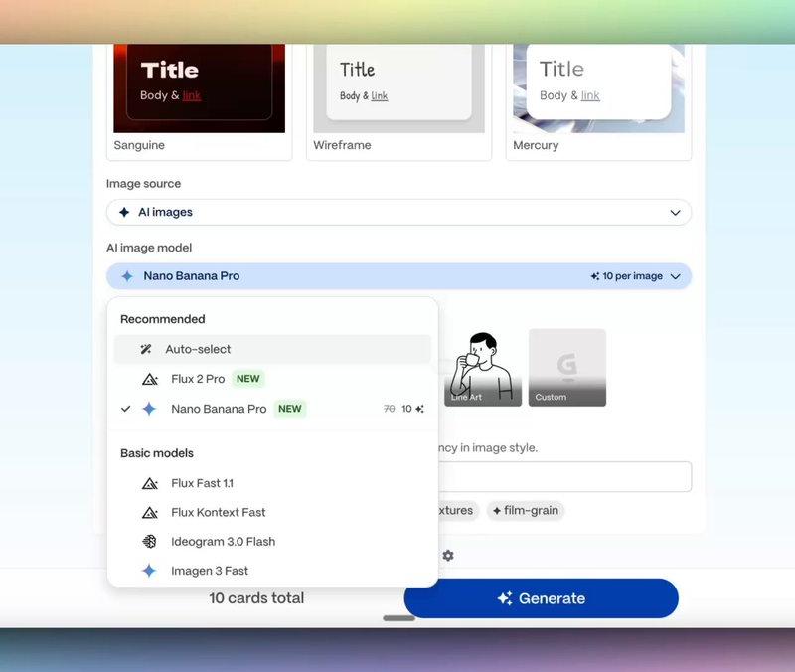
Task: Select the Mercury theme card
Action: 599,101
